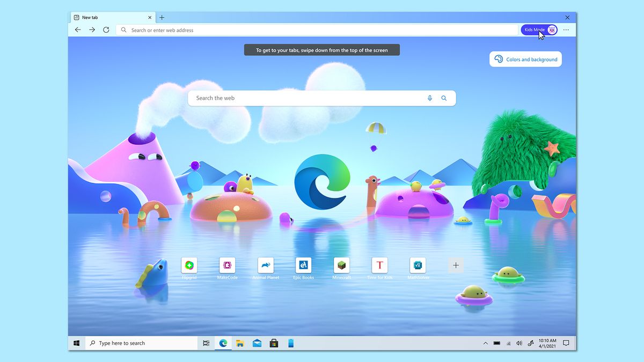The height and width of the screenshot is (362, 644).
Task: Open a new browser tab with the plus
Action: point(162,17)
